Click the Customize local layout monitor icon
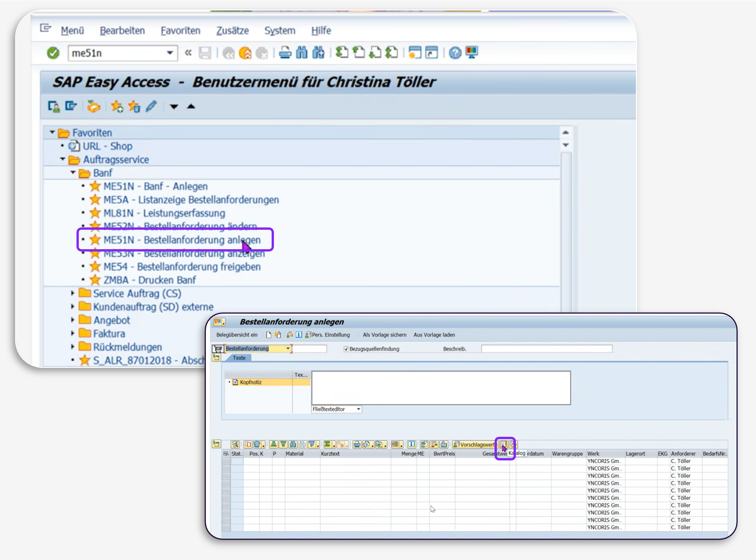 (472, 52)
